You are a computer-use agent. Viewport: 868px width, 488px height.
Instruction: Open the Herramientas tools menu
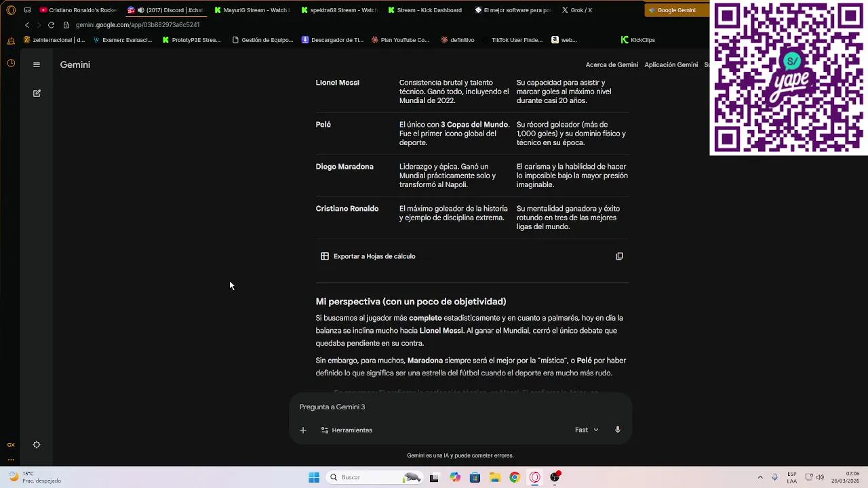tap(347, 430)
